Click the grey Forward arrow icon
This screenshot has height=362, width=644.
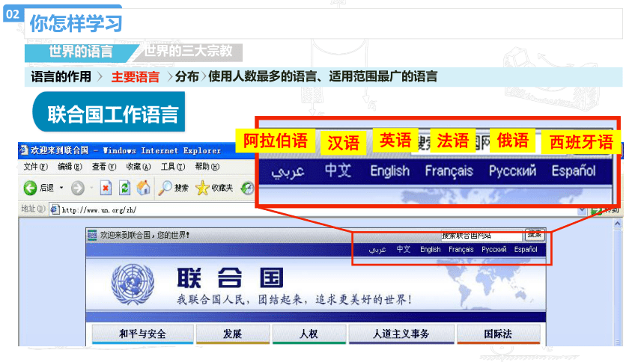tap(78, 188)
